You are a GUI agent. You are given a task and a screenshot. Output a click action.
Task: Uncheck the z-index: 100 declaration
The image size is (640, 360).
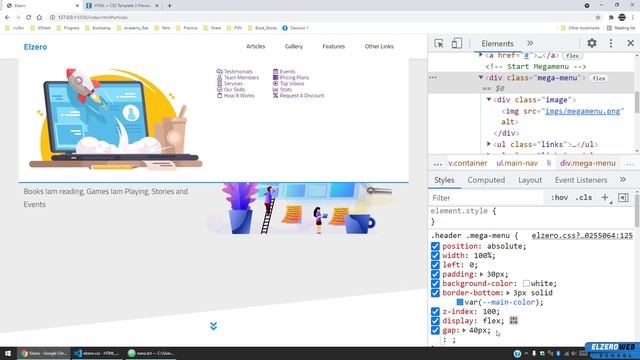pos(435,312)
